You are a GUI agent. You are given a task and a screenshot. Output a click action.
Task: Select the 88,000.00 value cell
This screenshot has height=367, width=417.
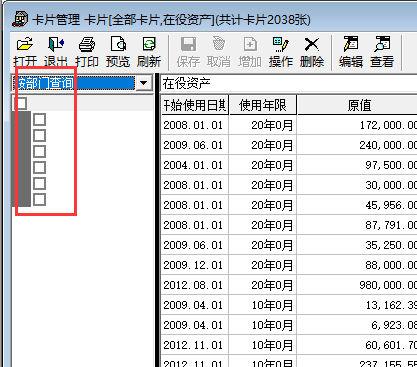[357, 265]
